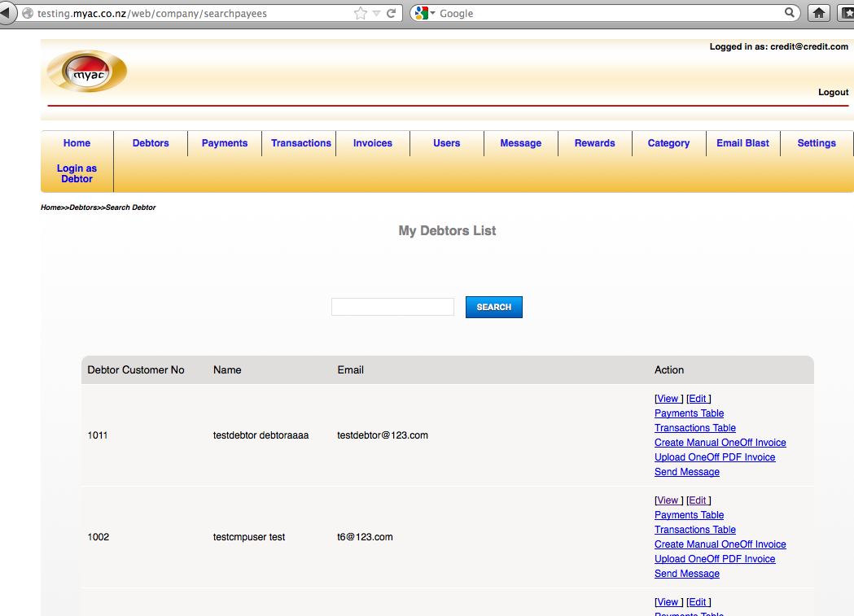Open Transactions Table for debtor 1011
The height and width of the screenshot is (616, 854).
pos(695,428)
